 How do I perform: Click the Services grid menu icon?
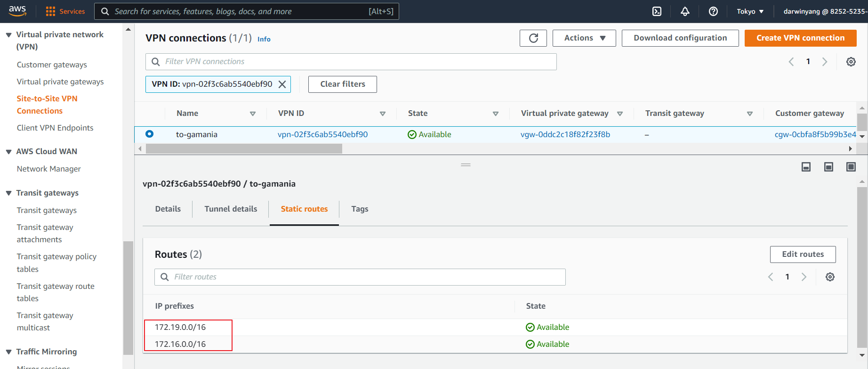[50, 11]
